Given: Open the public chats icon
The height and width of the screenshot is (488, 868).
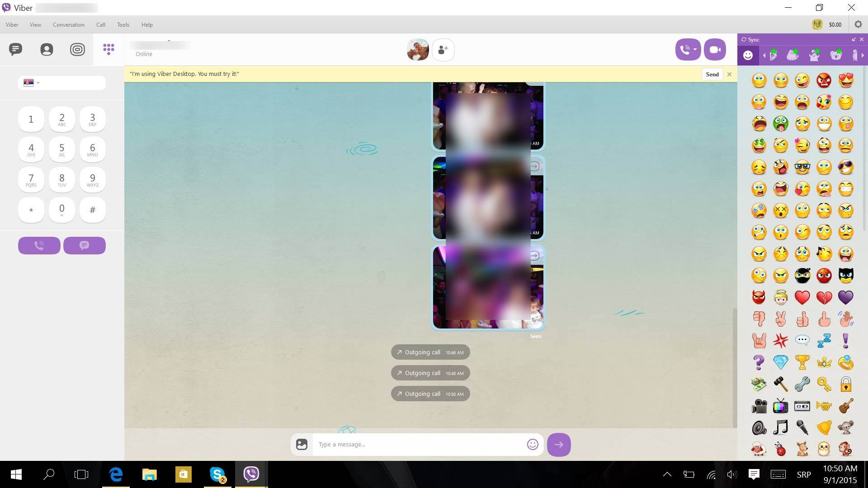Looking at the screenshot, I should [77, 49].
